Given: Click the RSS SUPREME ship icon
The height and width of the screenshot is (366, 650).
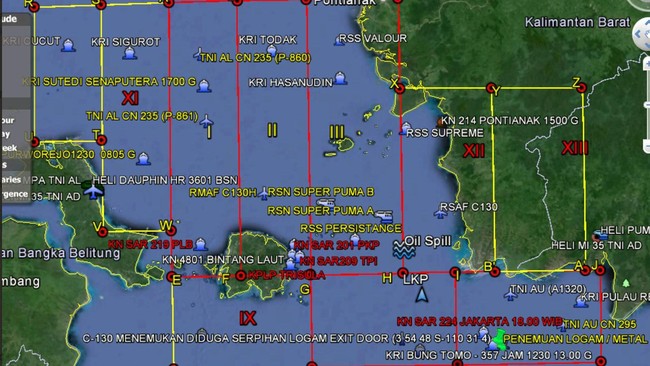Looking at the screenshot, I should coord(405,128).
